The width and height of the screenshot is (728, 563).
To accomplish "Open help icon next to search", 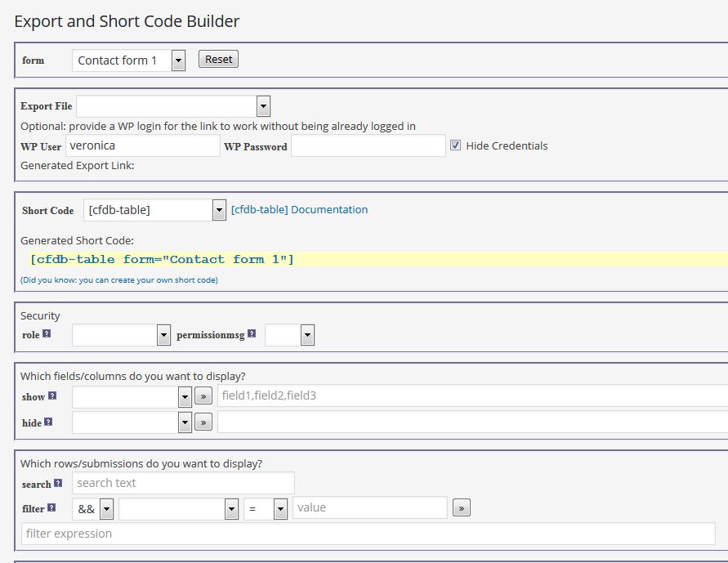I will 58,483.
